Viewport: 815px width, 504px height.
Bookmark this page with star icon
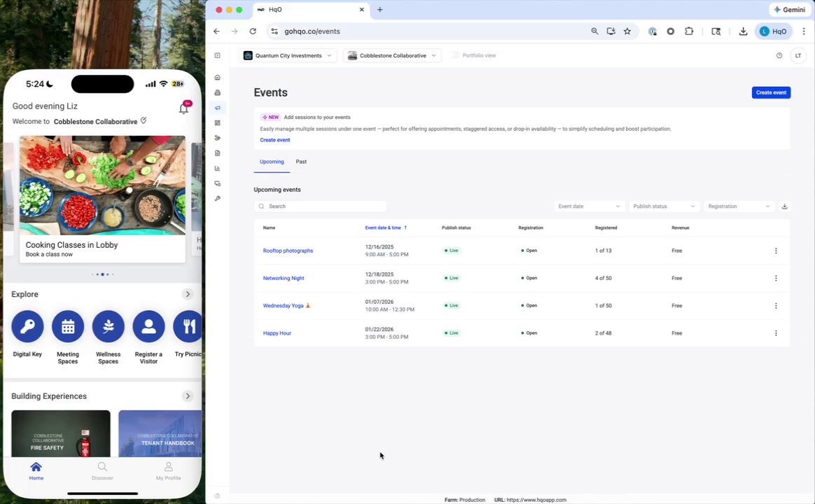click(x=627, y=31)
